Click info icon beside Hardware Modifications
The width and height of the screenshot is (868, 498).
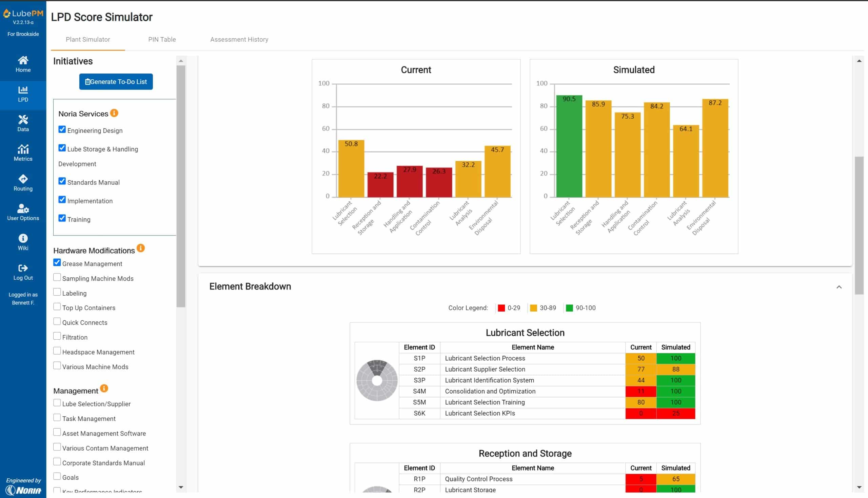(x=141, y=248)
